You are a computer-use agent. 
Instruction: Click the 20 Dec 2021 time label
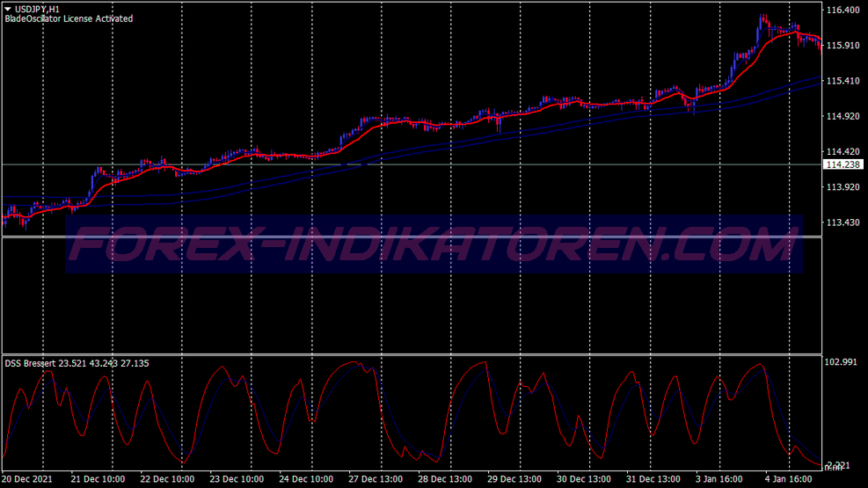[27, 479]
